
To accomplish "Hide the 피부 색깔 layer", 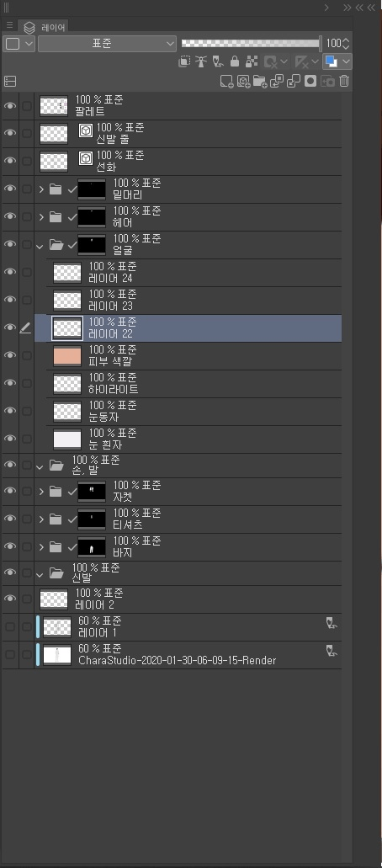I will (x=10, y=354).
